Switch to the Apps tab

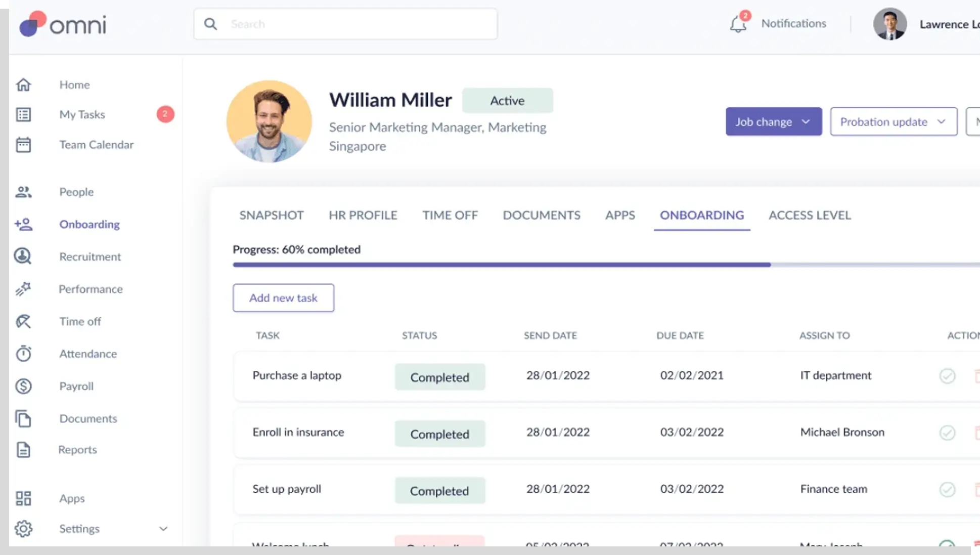620,215
